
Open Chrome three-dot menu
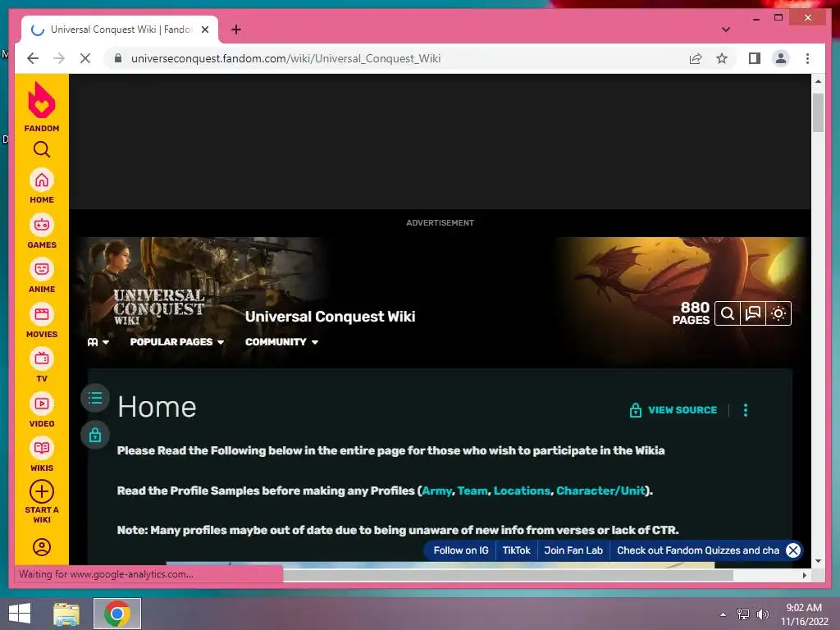[x=807, y=58]
